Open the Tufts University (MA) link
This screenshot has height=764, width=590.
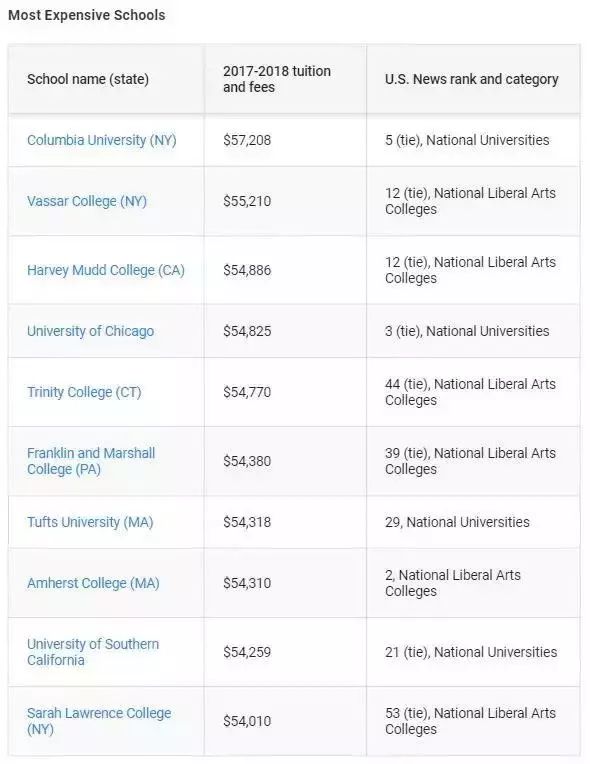point(90,522)
